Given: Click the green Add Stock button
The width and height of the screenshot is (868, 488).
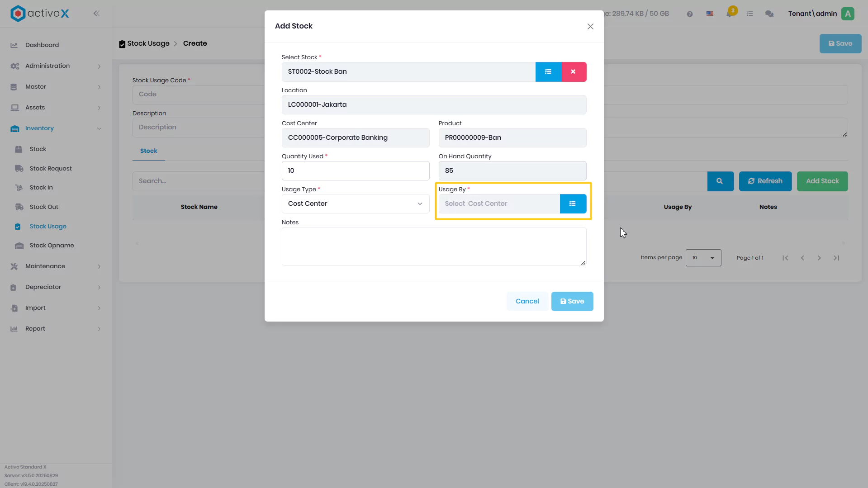Looking at the screenshot, I should click(x=822, y=181).
